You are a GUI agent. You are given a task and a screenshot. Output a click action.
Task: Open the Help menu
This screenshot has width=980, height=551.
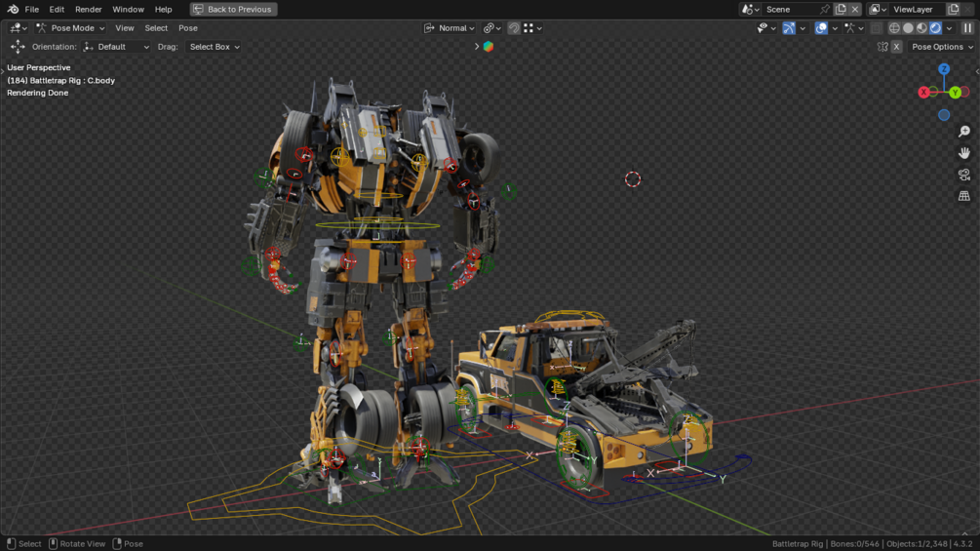[163, 10]
